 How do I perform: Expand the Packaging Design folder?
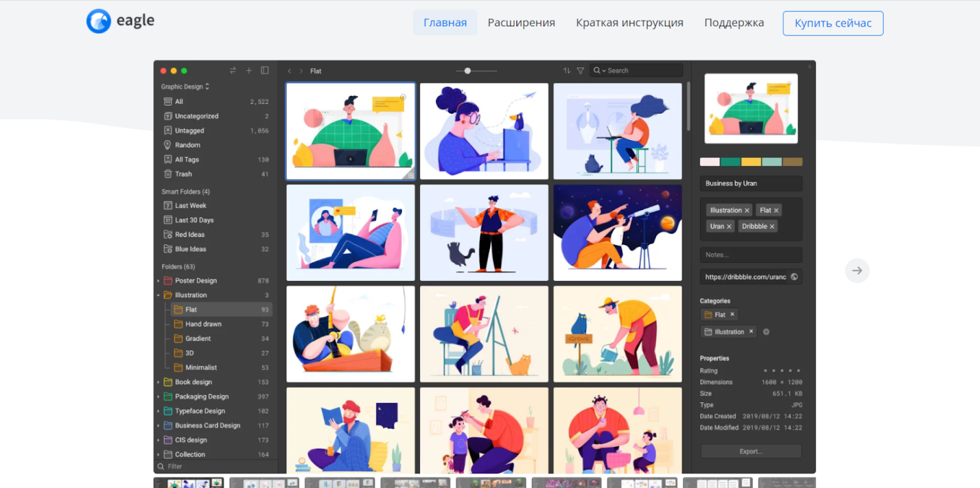pos(159,397)
